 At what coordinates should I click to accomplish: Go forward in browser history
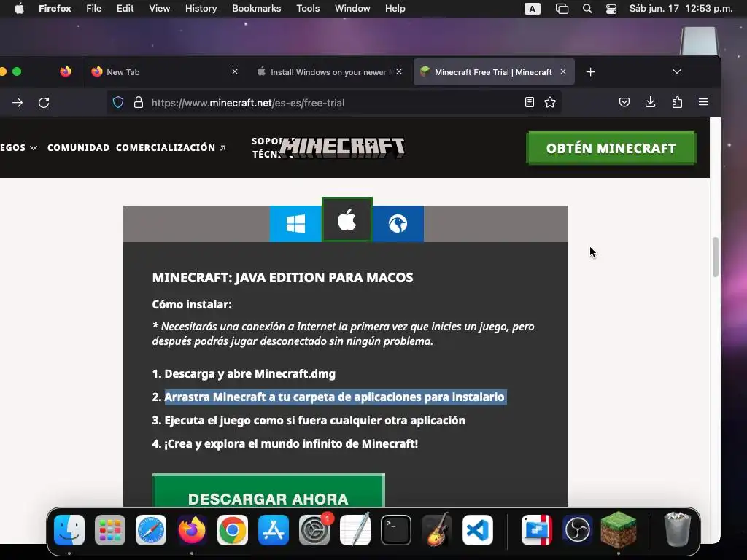point(18,102)
